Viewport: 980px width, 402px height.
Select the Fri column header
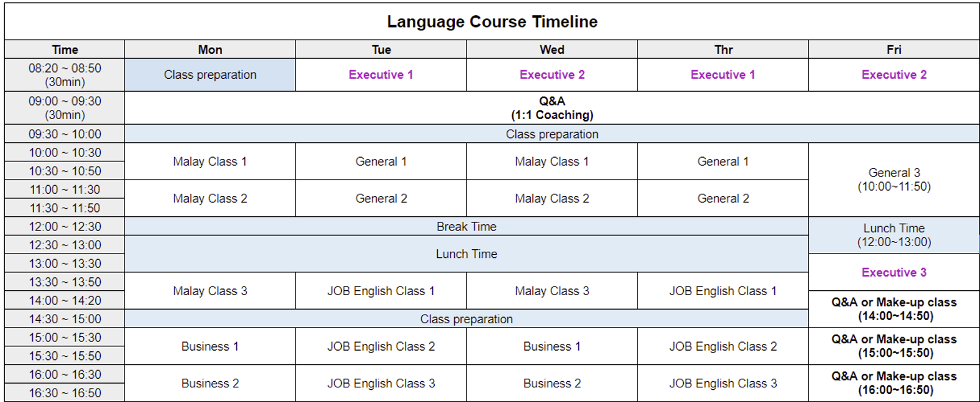pos(894,49)
